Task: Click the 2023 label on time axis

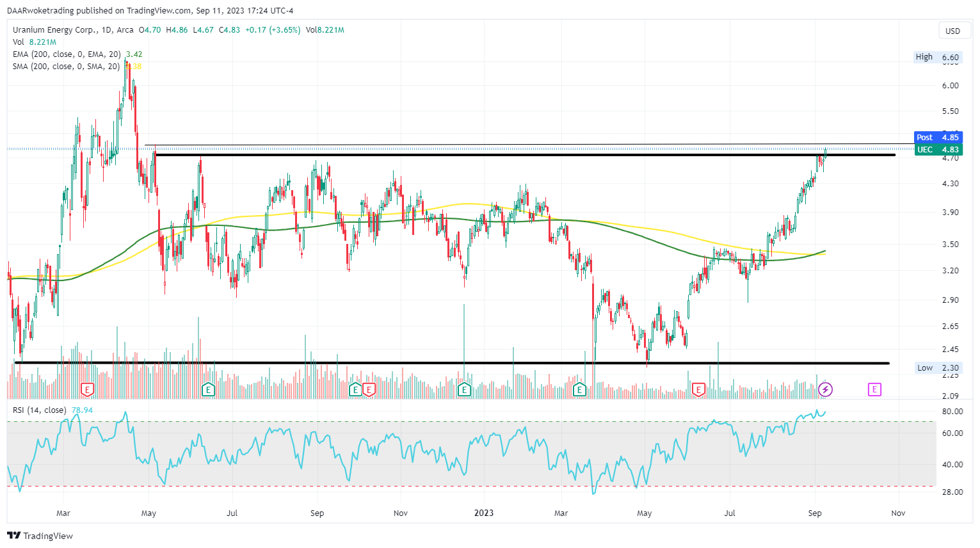Action: click(484, 513)
